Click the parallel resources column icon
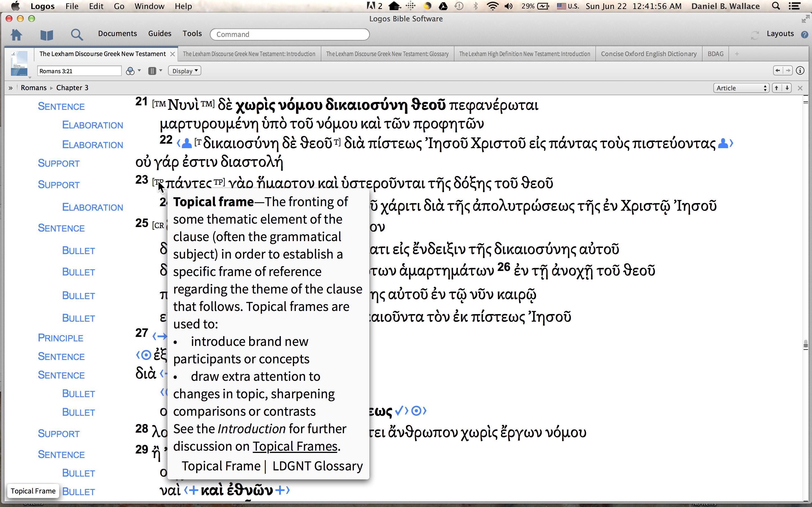 point(152,71)
